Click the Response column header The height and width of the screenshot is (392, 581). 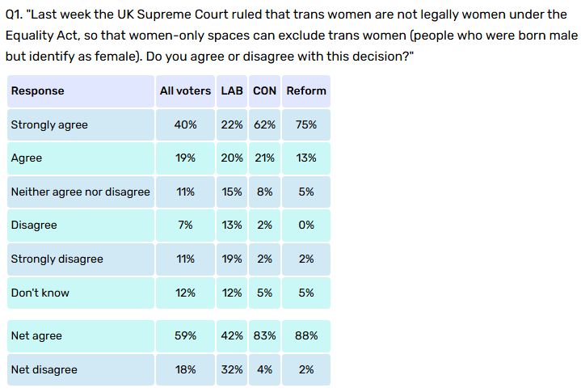pyautogui.click(x=38, y=91)
